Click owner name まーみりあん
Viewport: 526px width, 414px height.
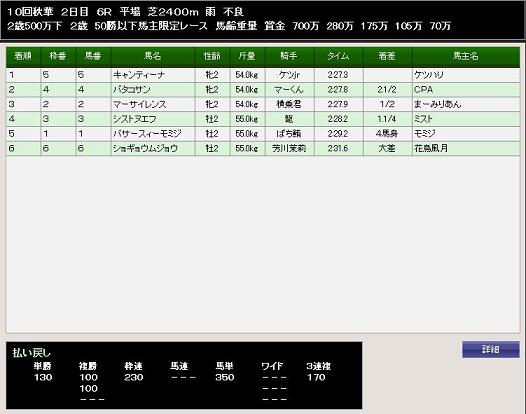(x=437, y=104)
